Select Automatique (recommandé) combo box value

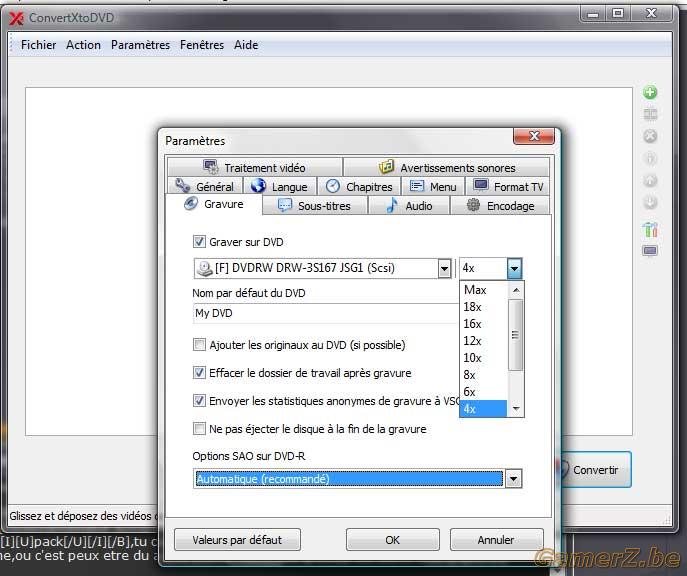(349, 479)
